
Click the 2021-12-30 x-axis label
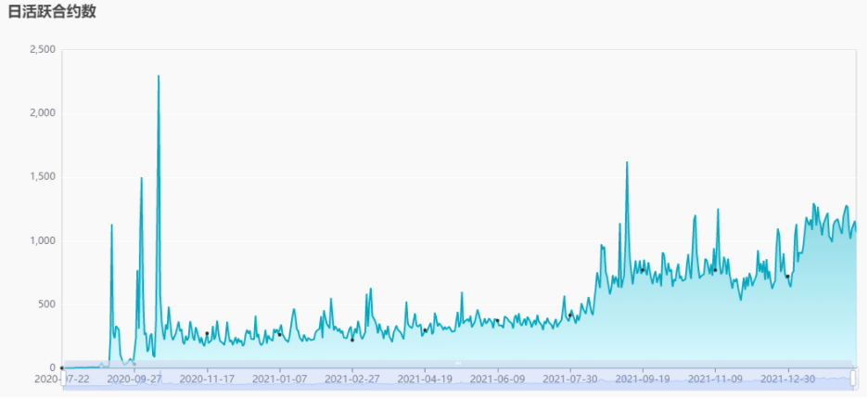[x=787, y=379]
